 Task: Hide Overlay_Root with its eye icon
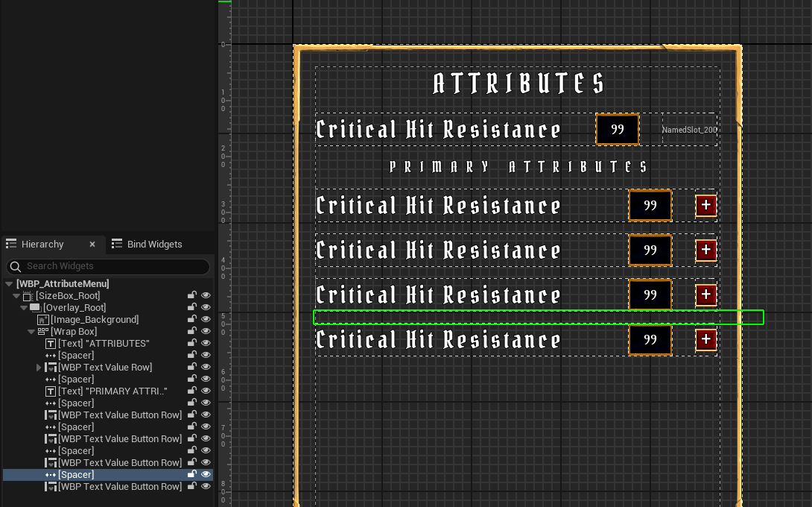pyautogui.click(x=206, y=307)
